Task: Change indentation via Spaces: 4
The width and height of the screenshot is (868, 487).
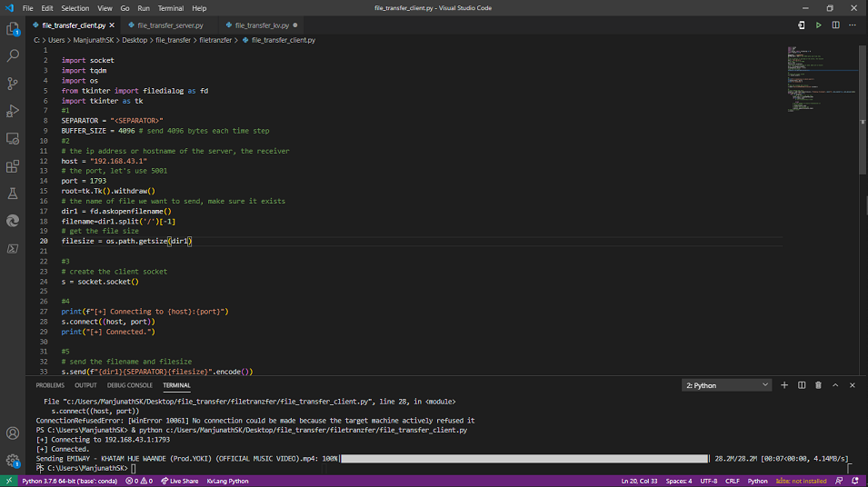Action: point(679,481)
